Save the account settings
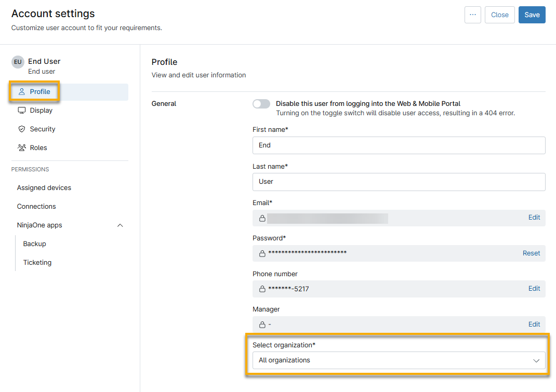The image size is (556, 392). pyautogui.click(x=532, y=15)
